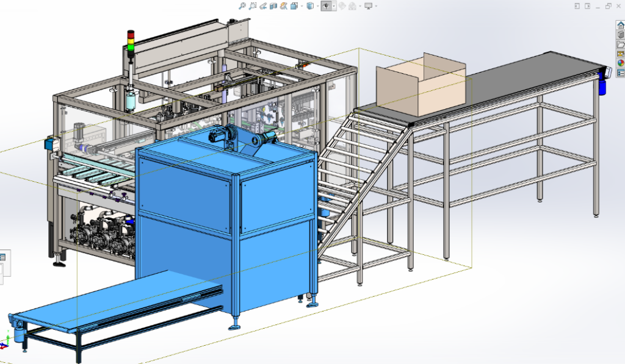The width and height of the screenshot is (625, 364).
Task: Select the blue enclosure cabinet front panel
Action: point(184,195)
